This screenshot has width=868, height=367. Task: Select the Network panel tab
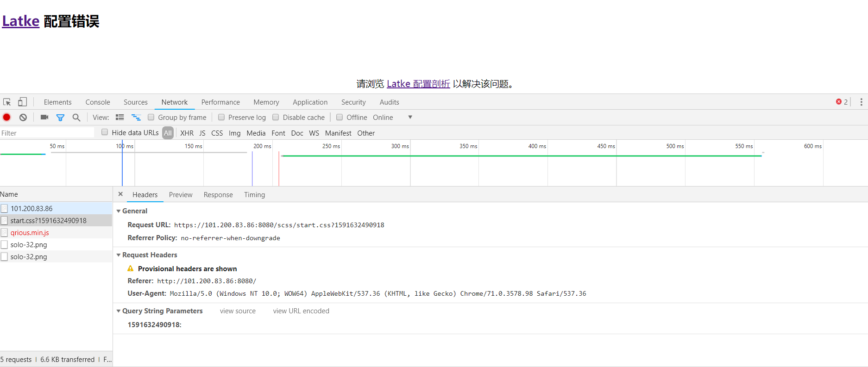click(175, 102)
